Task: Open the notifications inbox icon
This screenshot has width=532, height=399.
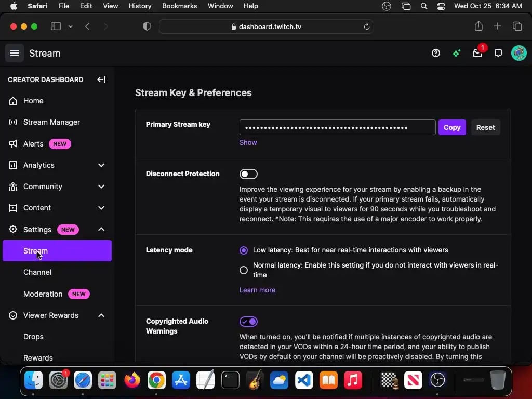Action: click(x=477, y=53)
